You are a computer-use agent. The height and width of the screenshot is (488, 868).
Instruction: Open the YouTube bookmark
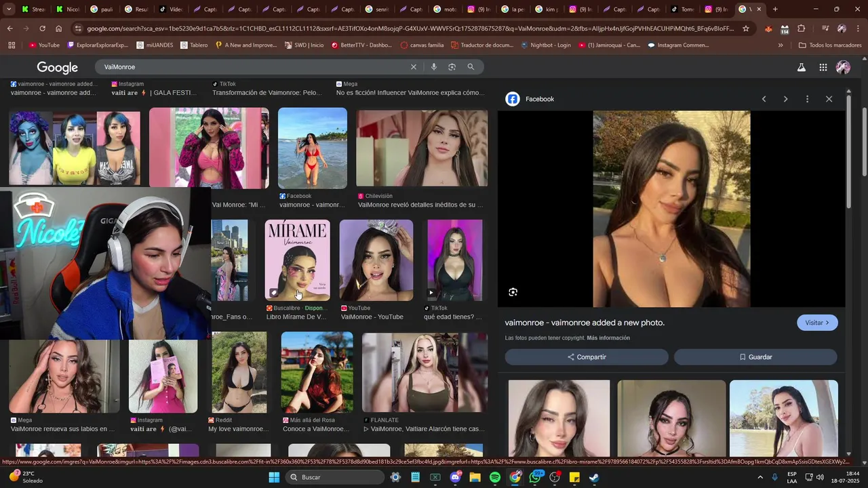pyautogui.click(x=44, y=45)
